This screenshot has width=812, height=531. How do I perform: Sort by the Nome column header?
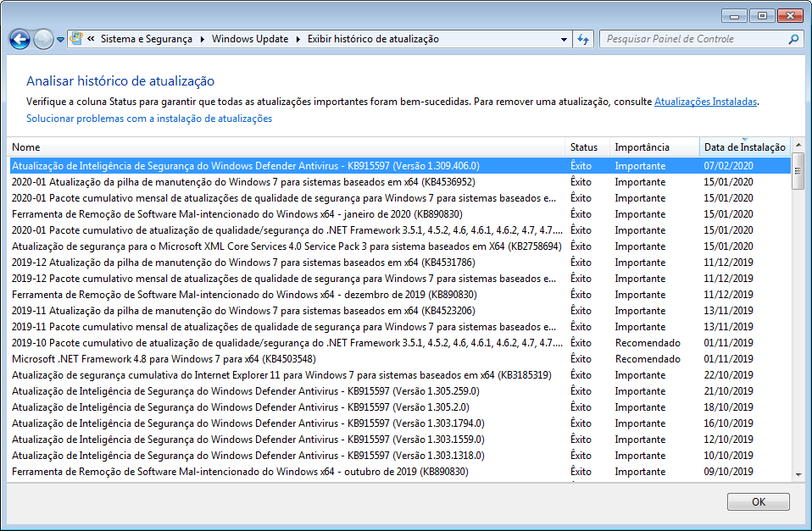(286, 147)
